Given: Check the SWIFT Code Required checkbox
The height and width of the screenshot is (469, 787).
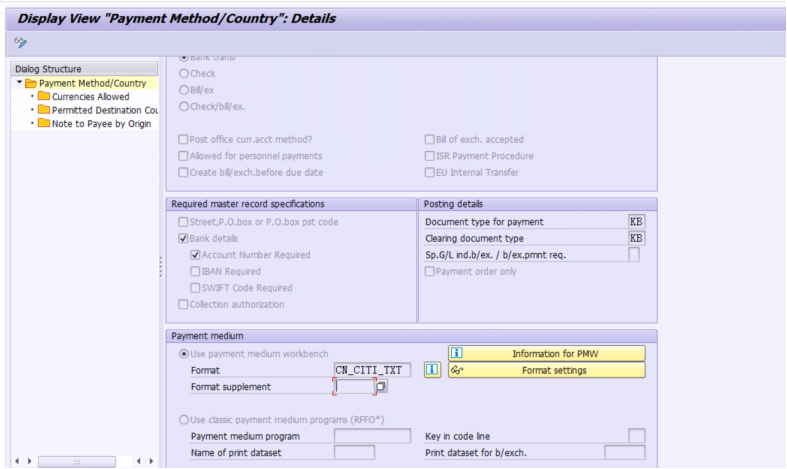Looking at the screenshot, I should (195, 288).
